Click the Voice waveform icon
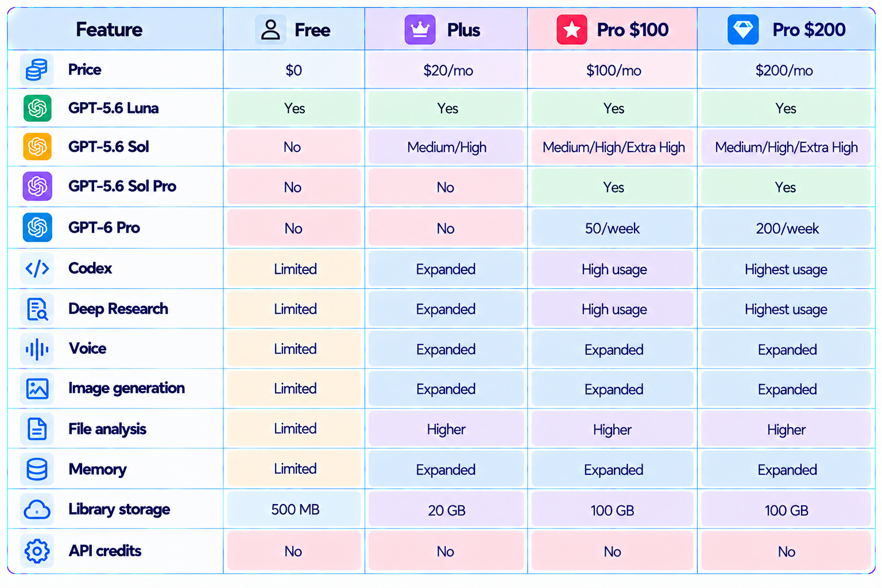The image size is (882, 588). [37, 349]
